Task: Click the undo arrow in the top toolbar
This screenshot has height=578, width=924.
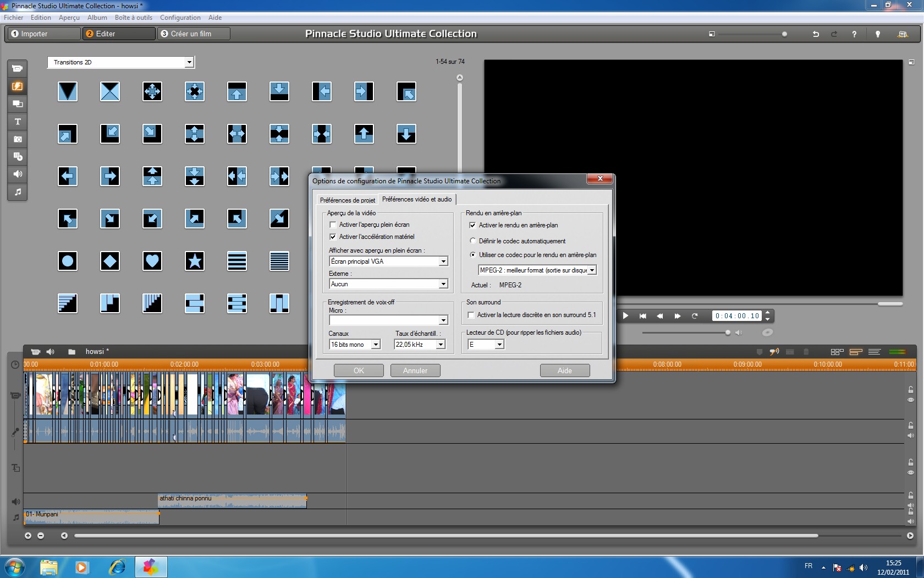Action: pyautogui.click(x=816, y=34)
